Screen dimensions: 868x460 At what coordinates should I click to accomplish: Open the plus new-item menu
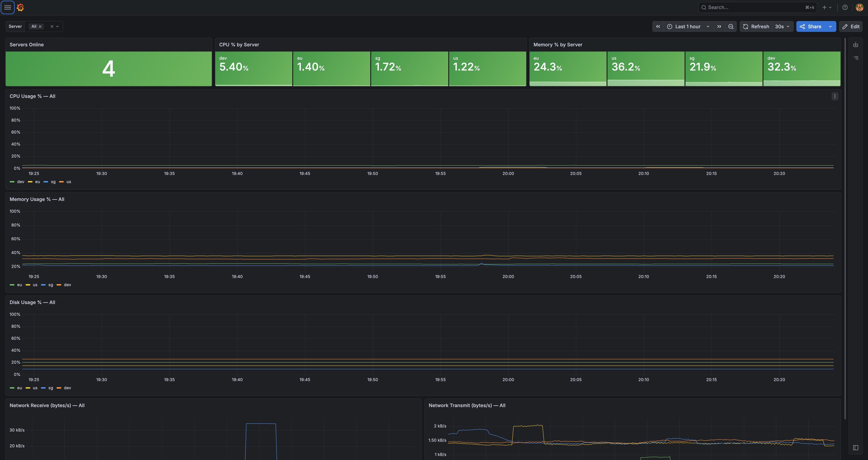(x=827, y=7)
